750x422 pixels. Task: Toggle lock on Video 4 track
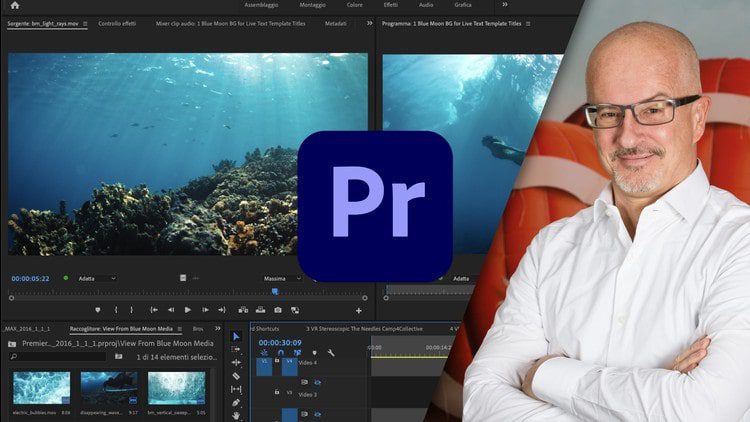point(277,360)
